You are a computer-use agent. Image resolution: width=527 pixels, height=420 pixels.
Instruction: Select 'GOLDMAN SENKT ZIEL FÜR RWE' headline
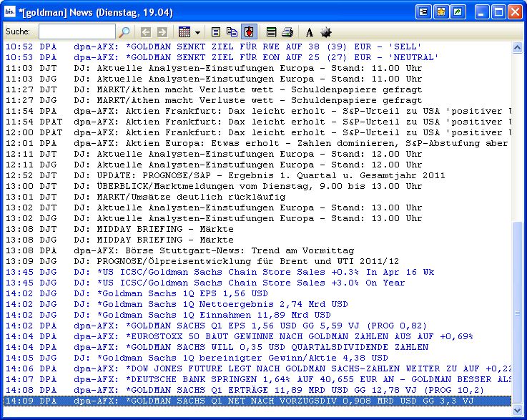(x=258, y=47)
